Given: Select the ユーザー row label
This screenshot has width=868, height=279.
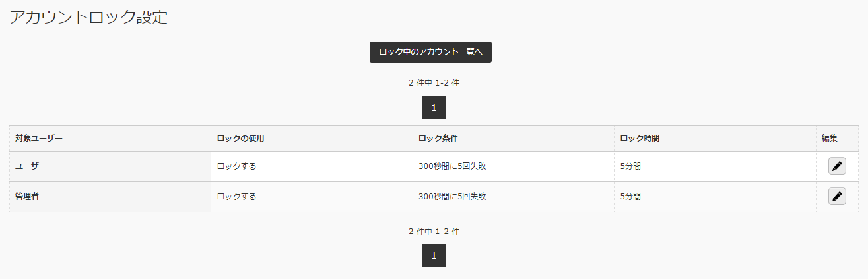Looking at the screenshot, I should [31, 166].
